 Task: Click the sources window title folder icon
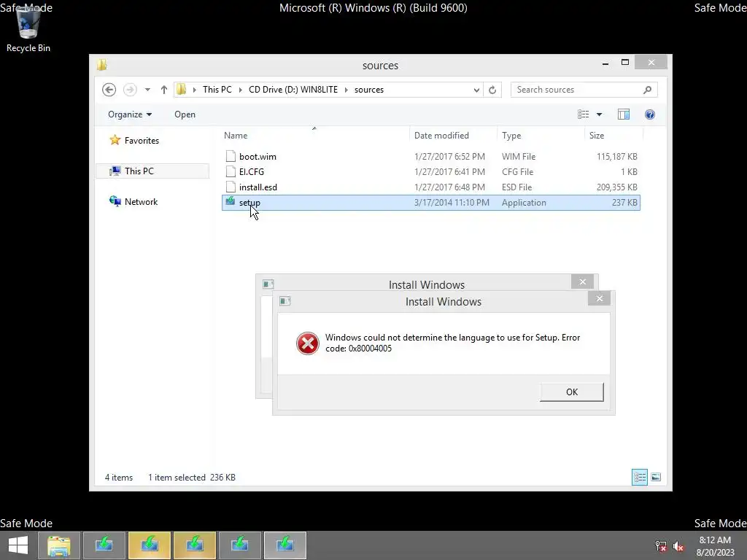(101, 65)
